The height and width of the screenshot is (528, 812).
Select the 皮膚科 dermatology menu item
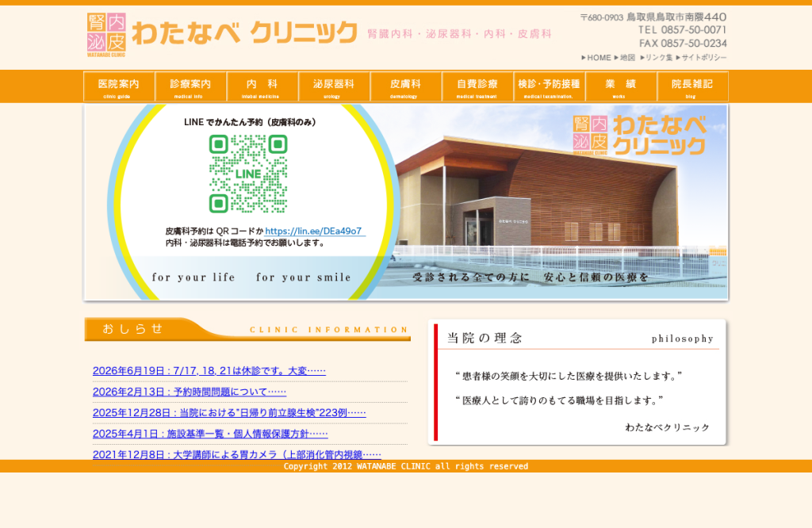pyautogui.click(x=405, y=86)
